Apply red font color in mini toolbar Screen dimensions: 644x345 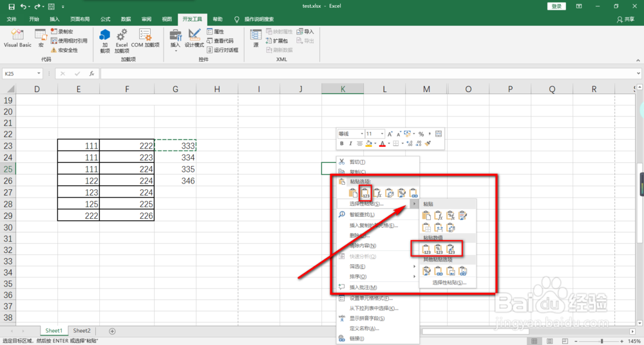point(383,144)
